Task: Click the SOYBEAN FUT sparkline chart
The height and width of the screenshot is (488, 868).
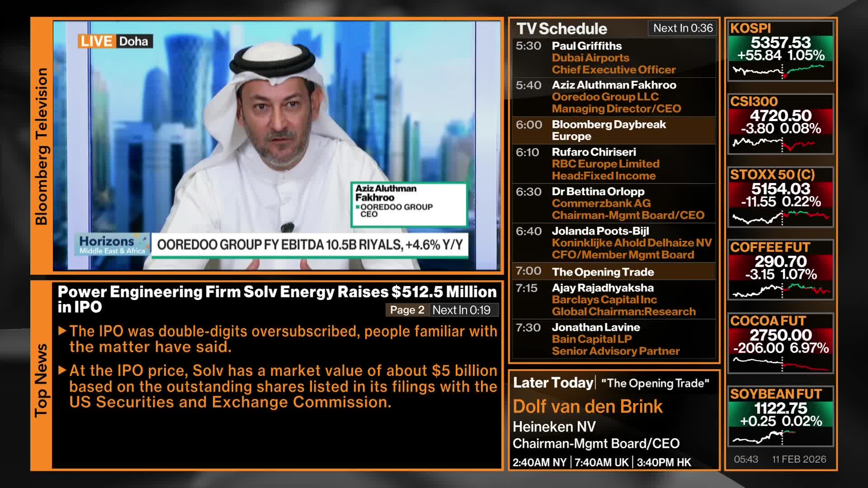Action: pyautogui.click(x=780, y=437)
